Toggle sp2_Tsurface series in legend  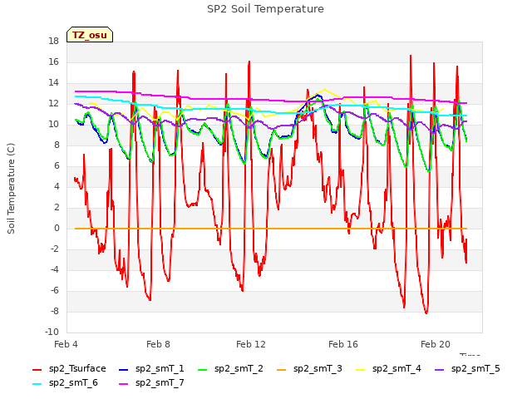[70, 368]
